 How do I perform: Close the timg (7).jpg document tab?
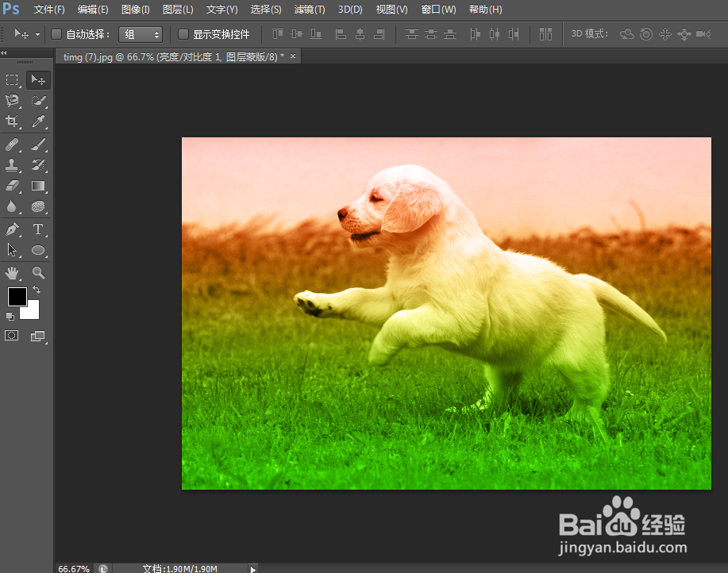292,56
